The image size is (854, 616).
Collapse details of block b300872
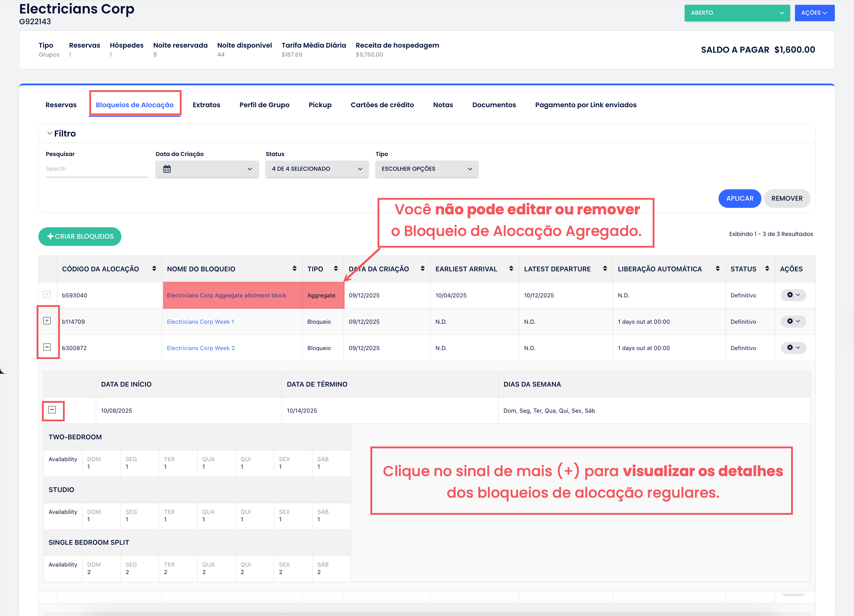point(47,347)
